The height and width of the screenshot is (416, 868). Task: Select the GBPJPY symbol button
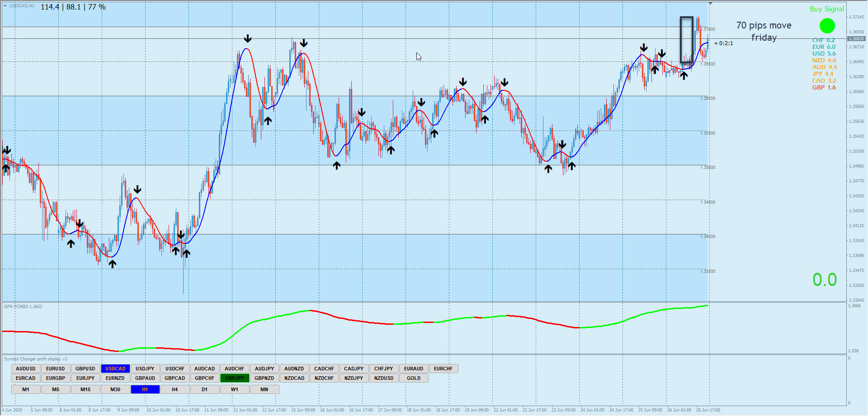(x=235, y=378)
